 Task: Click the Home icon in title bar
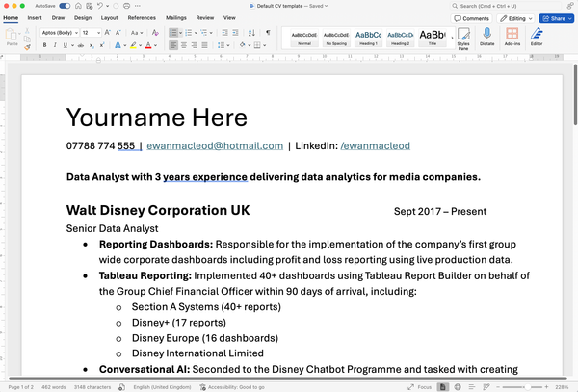pos(78,6)
